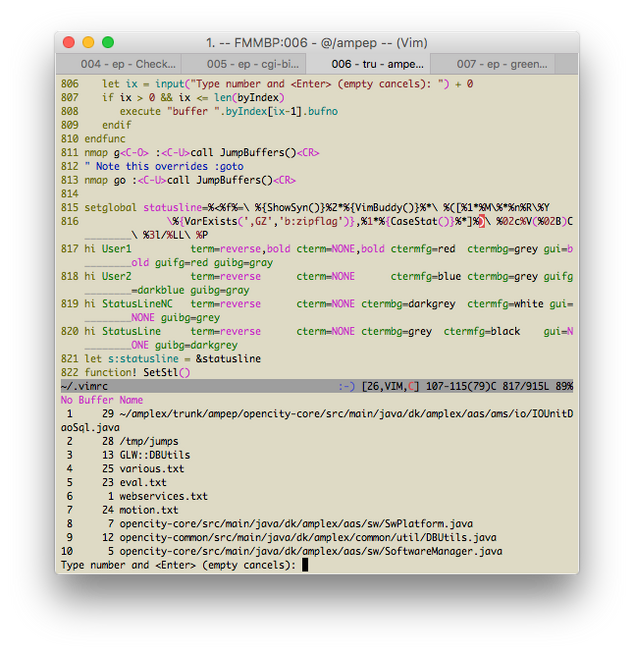Click buffer entry various.txt

152,469
